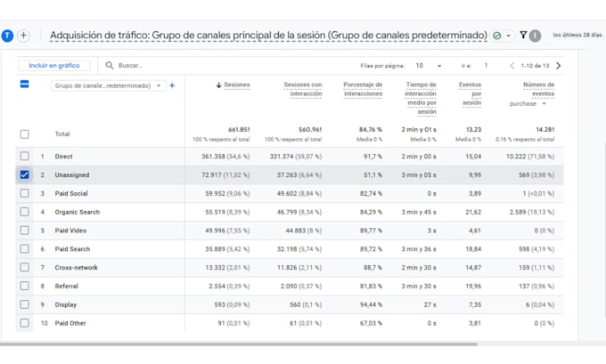Click the Cross-network channel name
The width and height of the screenshot is (606, 364).
(76, 268)
